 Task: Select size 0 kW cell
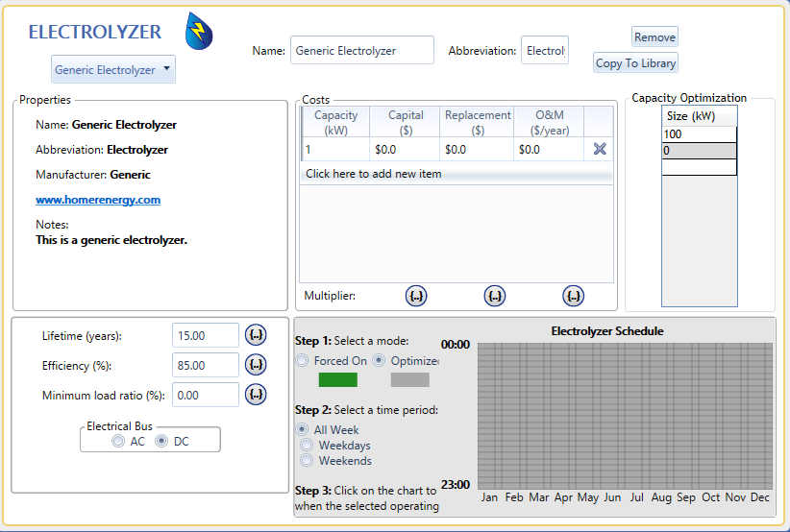699,151
